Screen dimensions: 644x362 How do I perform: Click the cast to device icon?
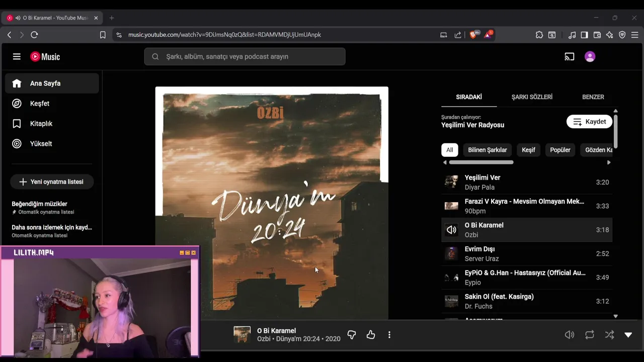570,57
